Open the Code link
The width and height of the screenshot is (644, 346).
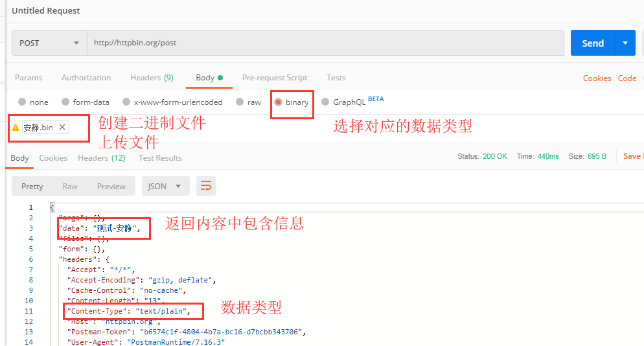point(627,78)
